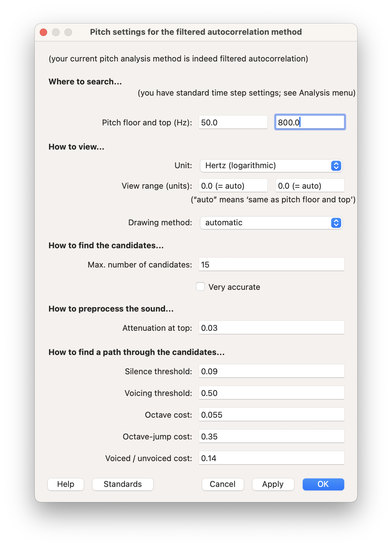Click the Voiced / unvoiced cost field
Viewport: 392px width, 548px height.
pos(272,458)
